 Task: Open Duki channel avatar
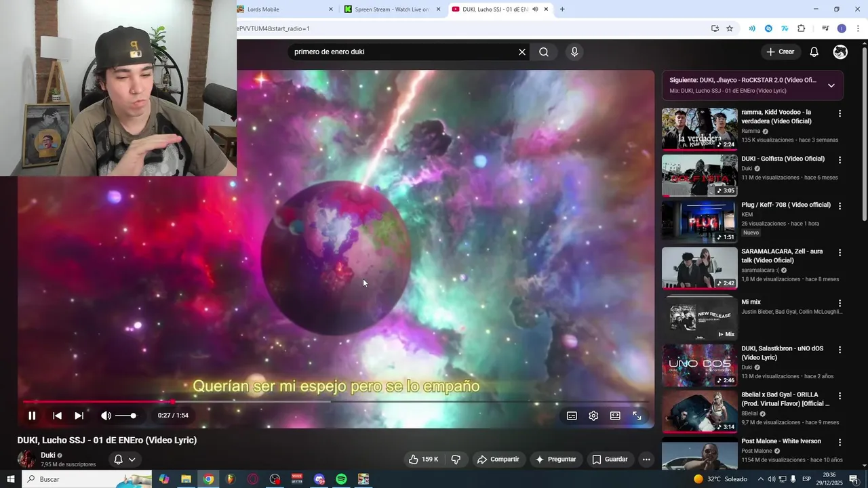click(x=26, y=459)
